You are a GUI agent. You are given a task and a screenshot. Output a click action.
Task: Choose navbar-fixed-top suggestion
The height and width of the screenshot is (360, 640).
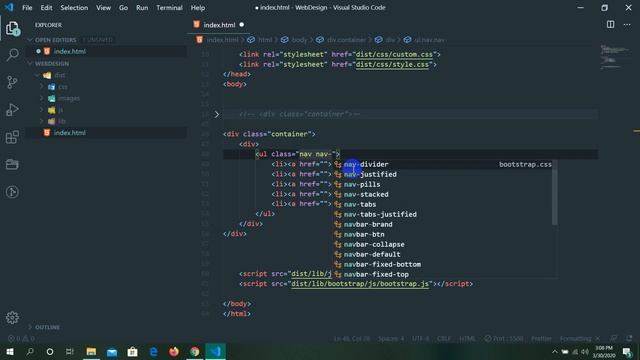click(x=442, y=274)
